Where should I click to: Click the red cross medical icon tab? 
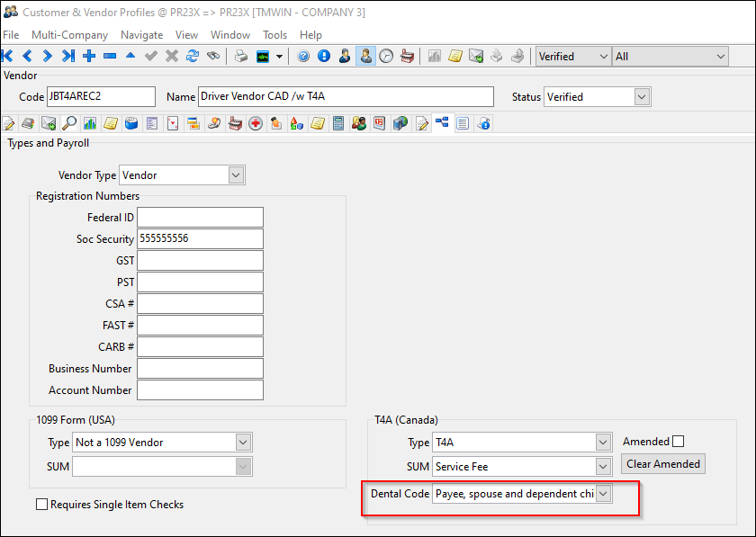click(256, 123)
